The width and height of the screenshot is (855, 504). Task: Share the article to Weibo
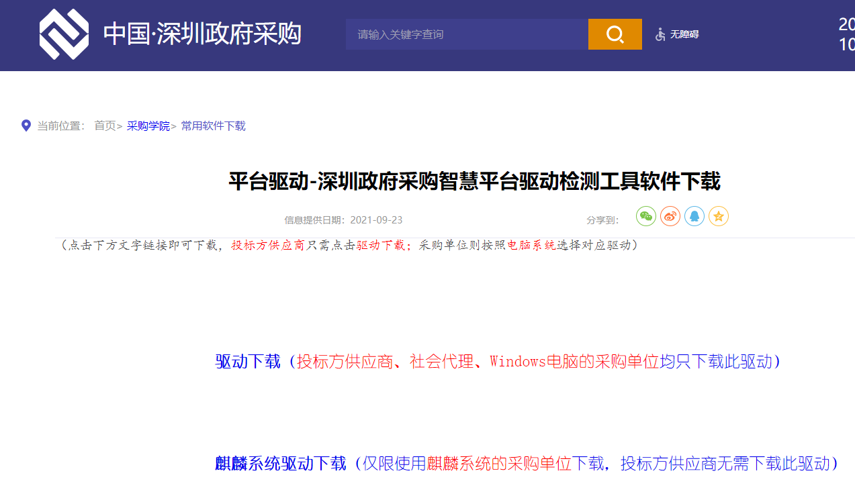pos(670,216)
